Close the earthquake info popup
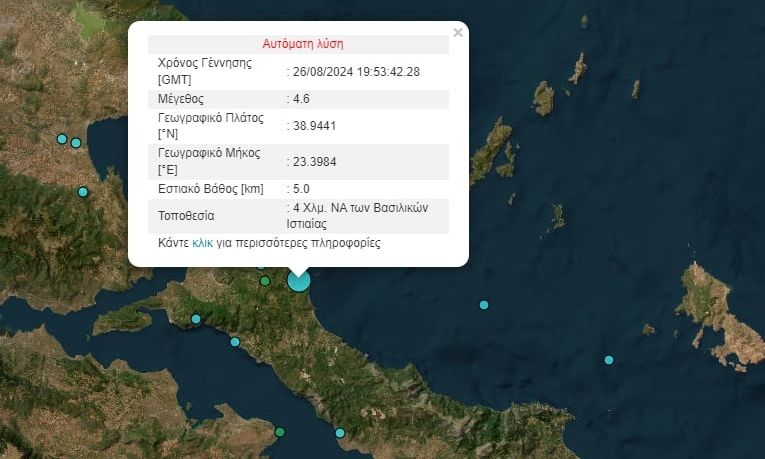Viewport: 765px width, 459px height. tap(458, 33)
